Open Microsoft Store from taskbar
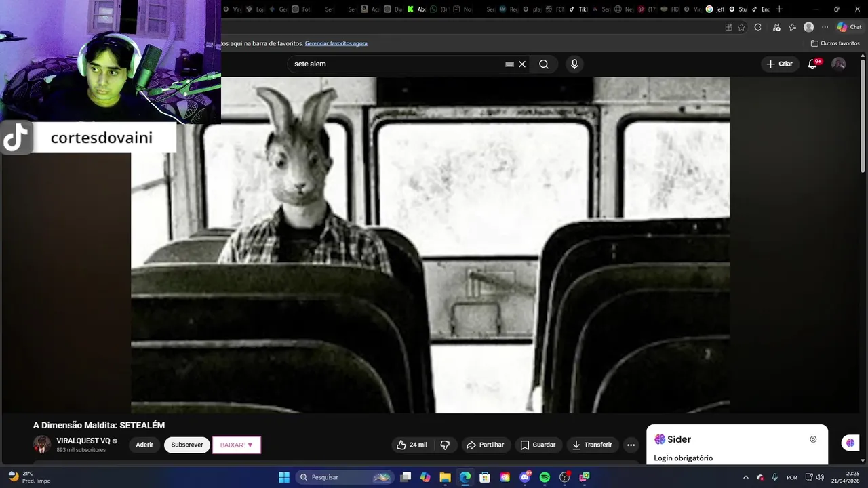This screenshot has height=488, width=868. [485, 477]
